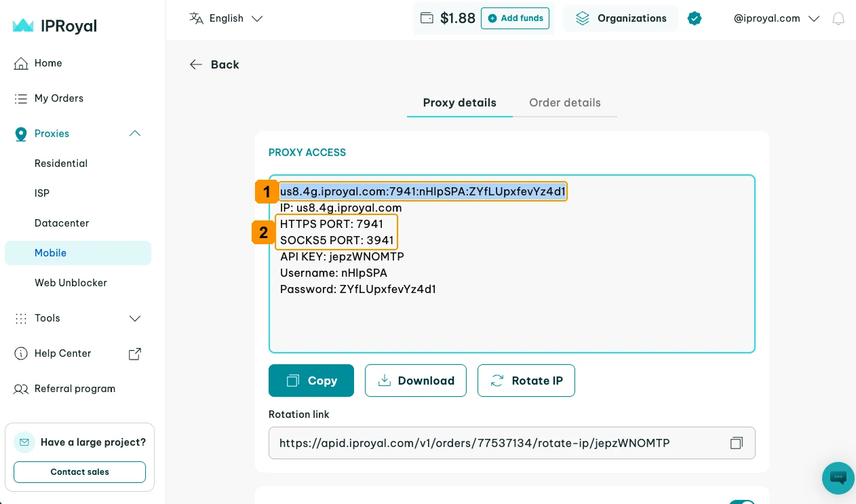Open the live chat widget
Screen dimensions: 856x504
coord(838,478)
